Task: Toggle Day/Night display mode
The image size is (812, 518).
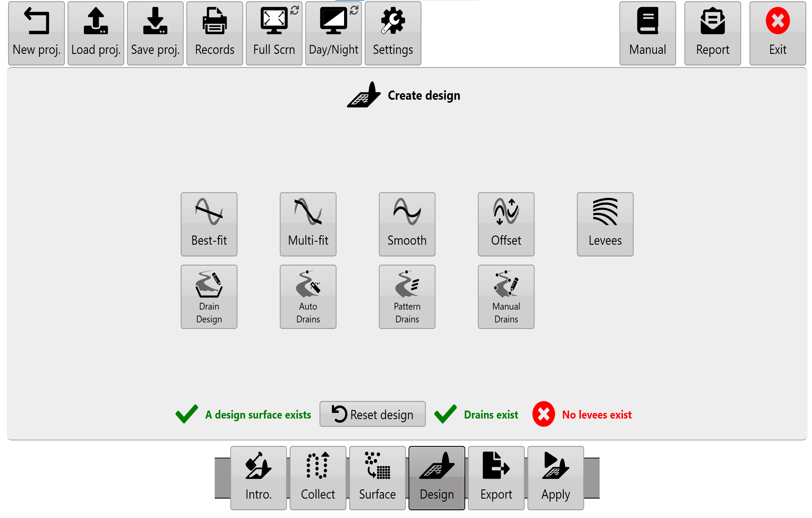Action: (x=333, y=33)
